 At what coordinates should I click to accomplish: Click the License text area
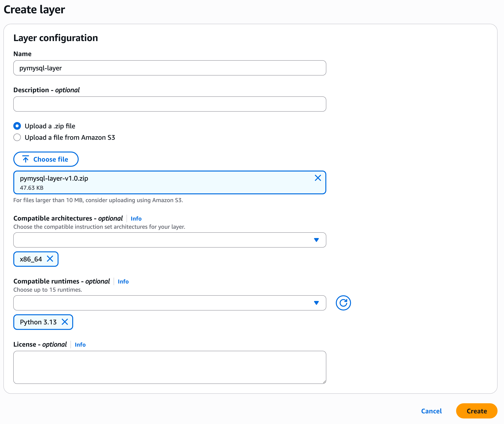170,367
